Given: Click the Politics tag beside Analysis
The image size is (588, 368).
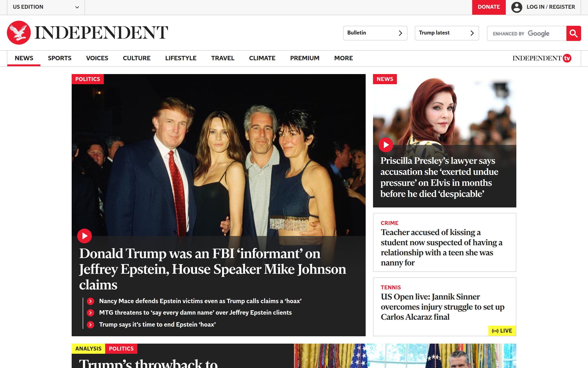Looking at the screenshot, I should (121, 348).
